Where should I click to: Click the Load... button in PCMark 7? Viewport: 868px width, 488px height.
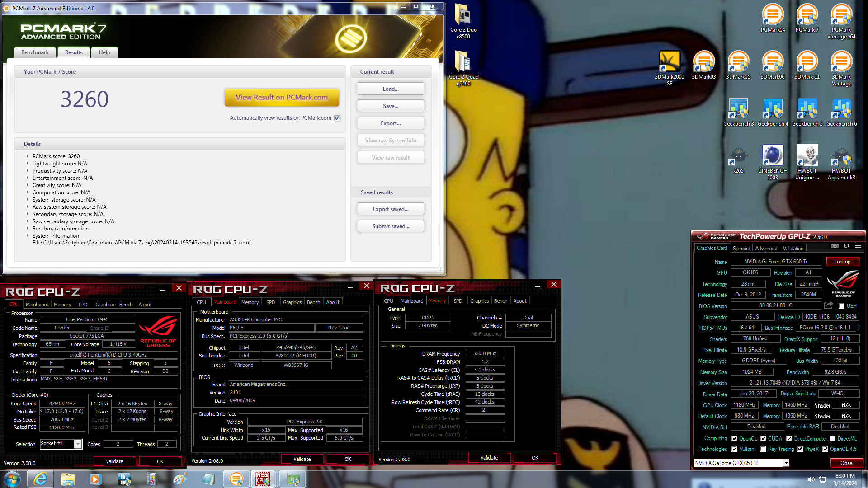click(391, 89)
